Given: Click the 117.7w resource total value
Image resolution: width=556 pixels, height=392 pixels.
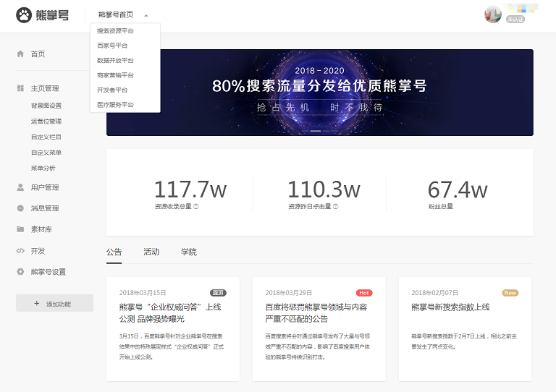Looking at the screenshot, I should 190,189.
